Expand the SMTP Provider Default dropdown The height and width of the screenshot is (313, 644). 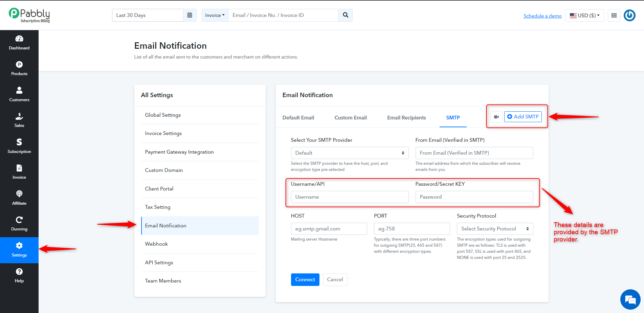pyautogui.click(x=350, y=153)
